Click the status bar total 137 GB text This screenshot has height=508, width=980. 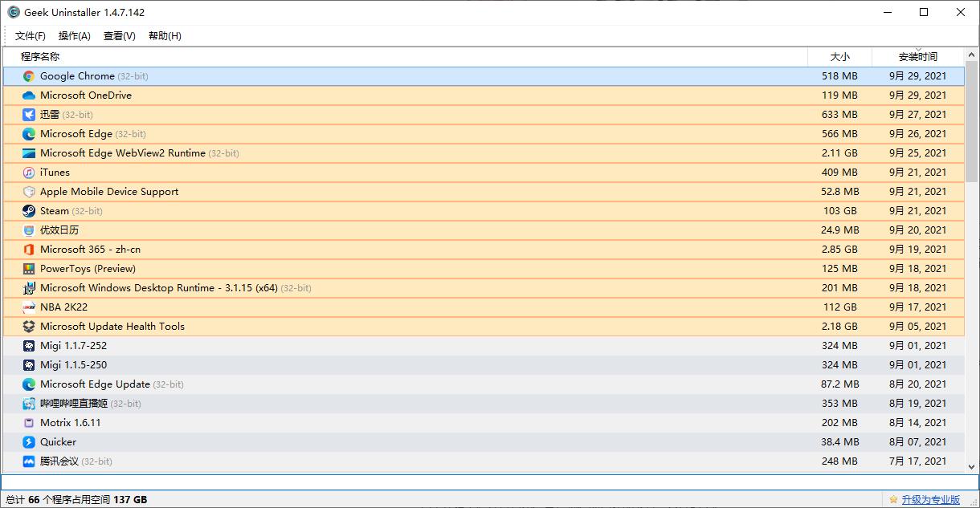130,499
